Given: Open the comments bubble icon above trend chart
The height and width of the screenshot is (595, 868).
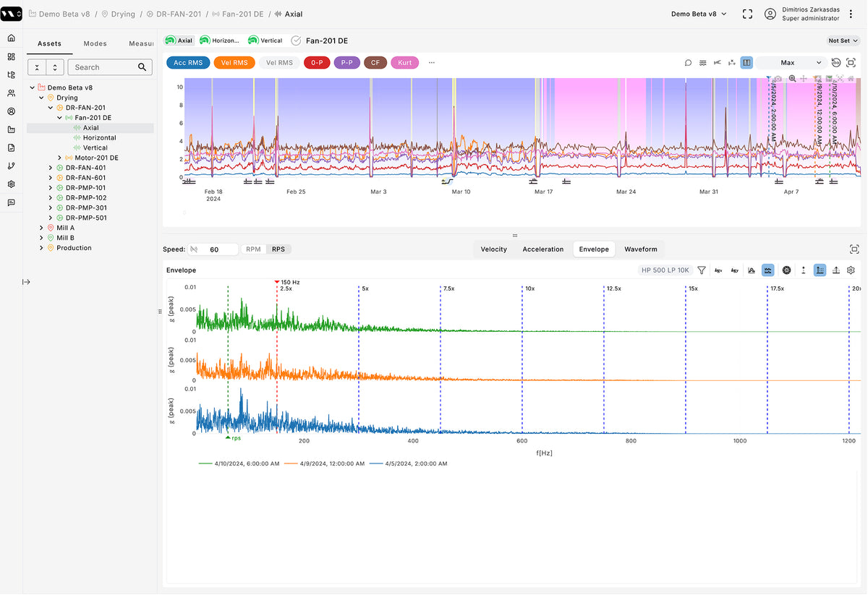Looking at the screenshot, I should [x=689, y=63].
